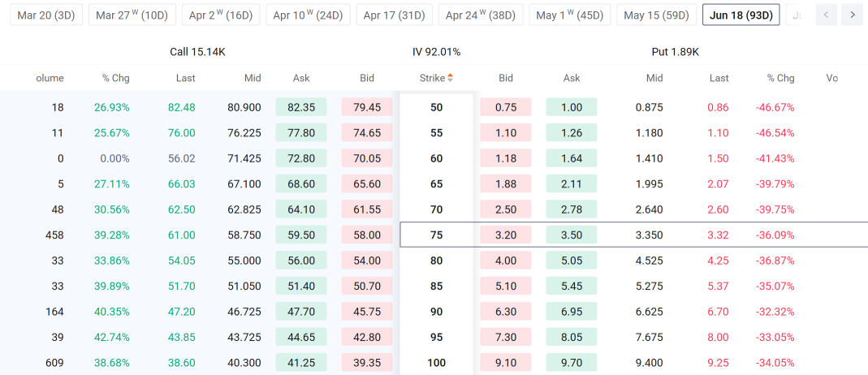Click the call Ask 82.35 at strike 50
868x375 pixels.
point(301,107)
